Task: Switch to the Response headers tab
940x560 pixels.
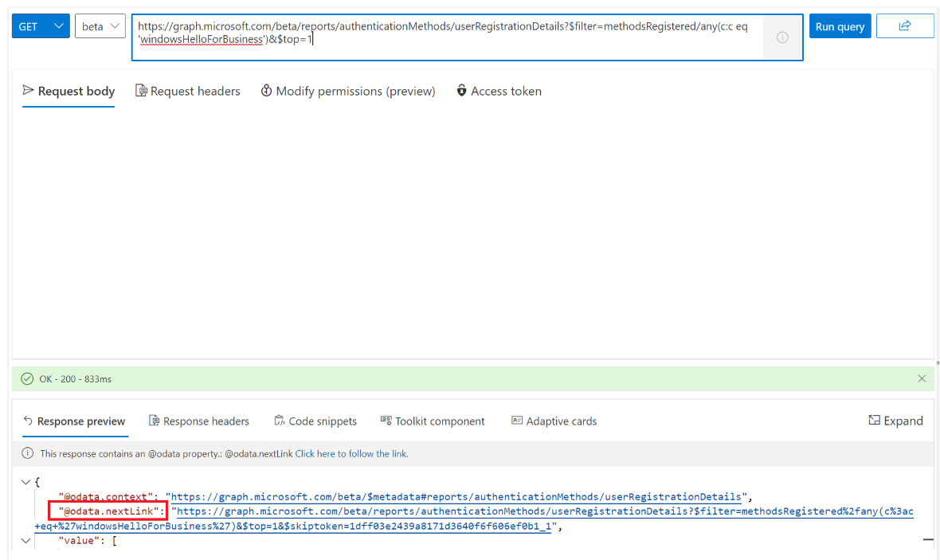Action: click(x=199, y=421)
